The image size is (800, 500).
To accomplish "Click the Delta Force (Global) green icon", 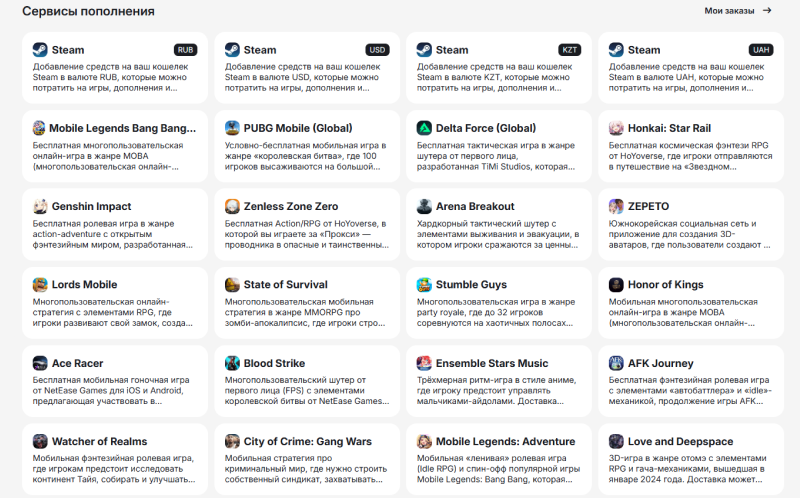I will (x=424, y=128).
